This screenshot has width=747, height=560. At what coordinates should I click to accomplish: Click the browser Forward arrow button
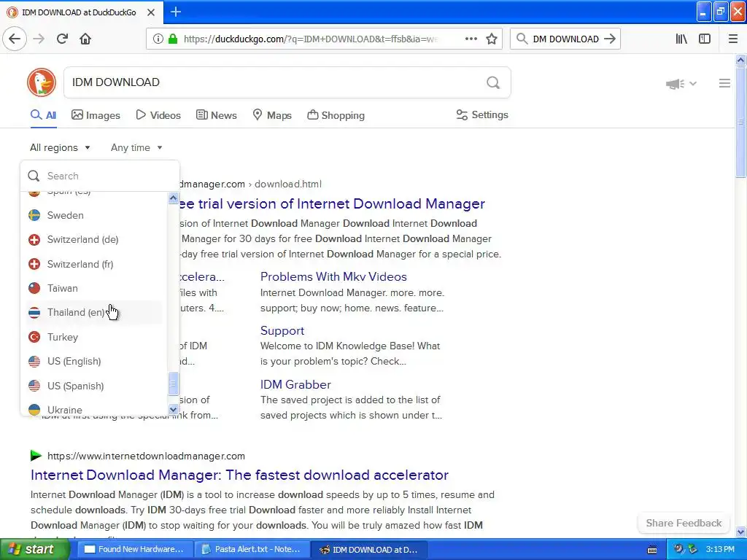pos(39,39)
